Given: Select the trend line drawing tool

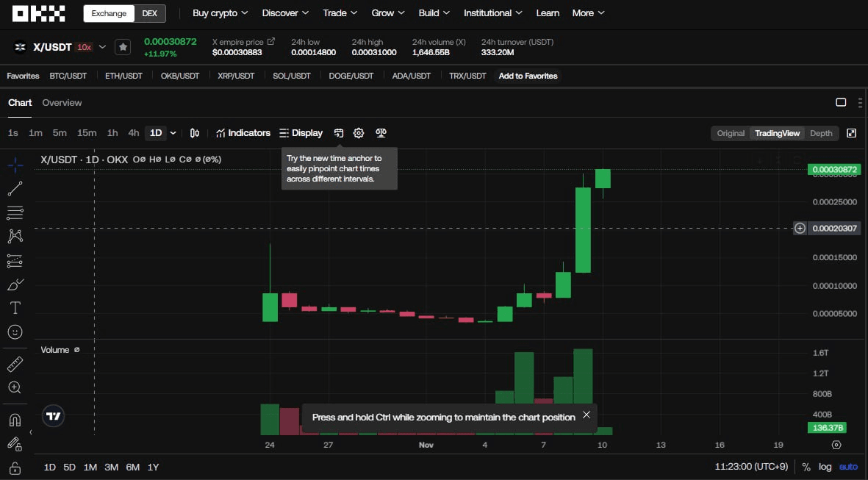Looking at the screenshot, I should coord(15,189).
